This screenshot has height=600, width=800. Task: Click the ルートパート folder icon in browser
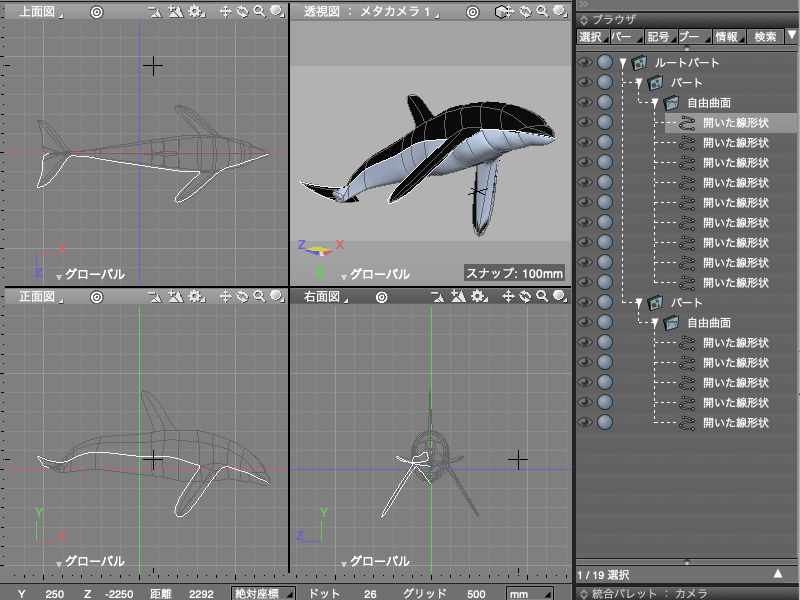coord(639,62)
